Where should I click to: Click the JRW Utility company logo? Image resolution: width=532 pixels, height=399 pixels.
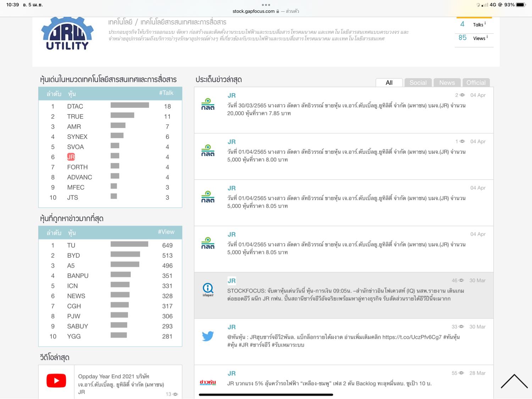click(x=67, y=33)
